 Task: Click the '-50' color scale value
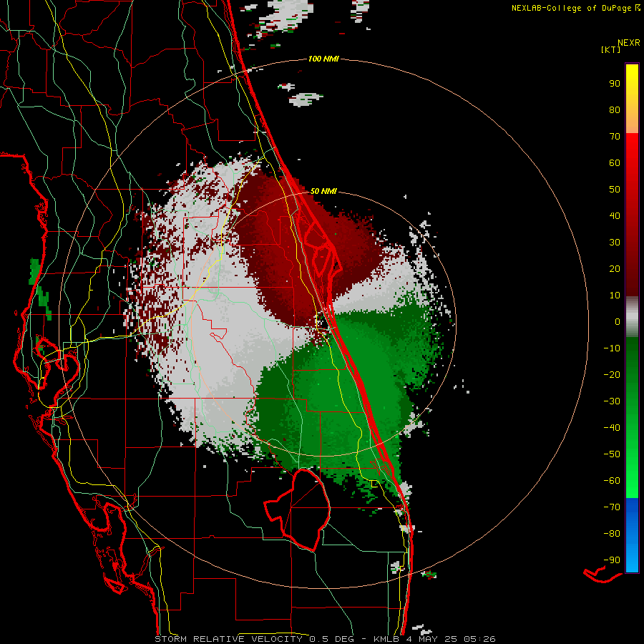(612, 454)
